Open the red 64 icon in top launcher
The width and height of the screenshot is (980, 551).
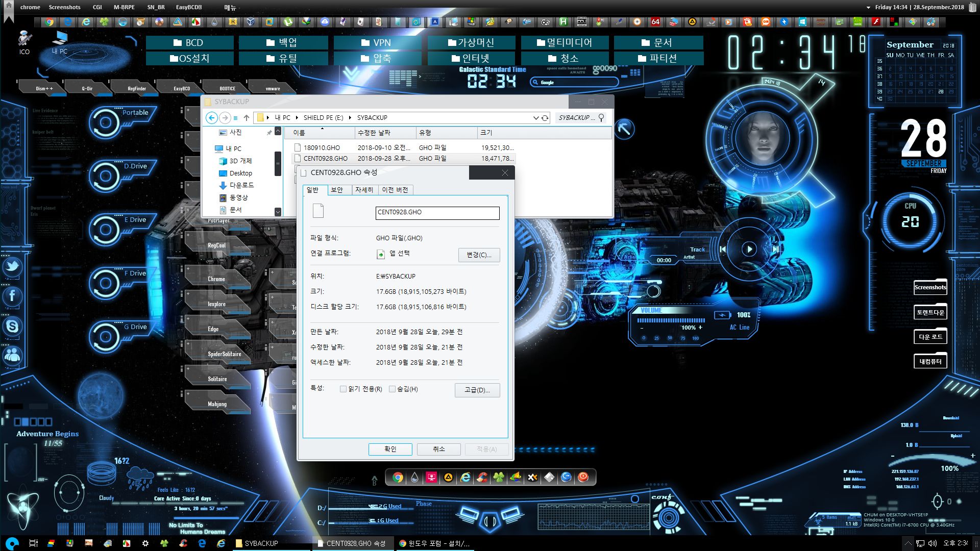655,22
